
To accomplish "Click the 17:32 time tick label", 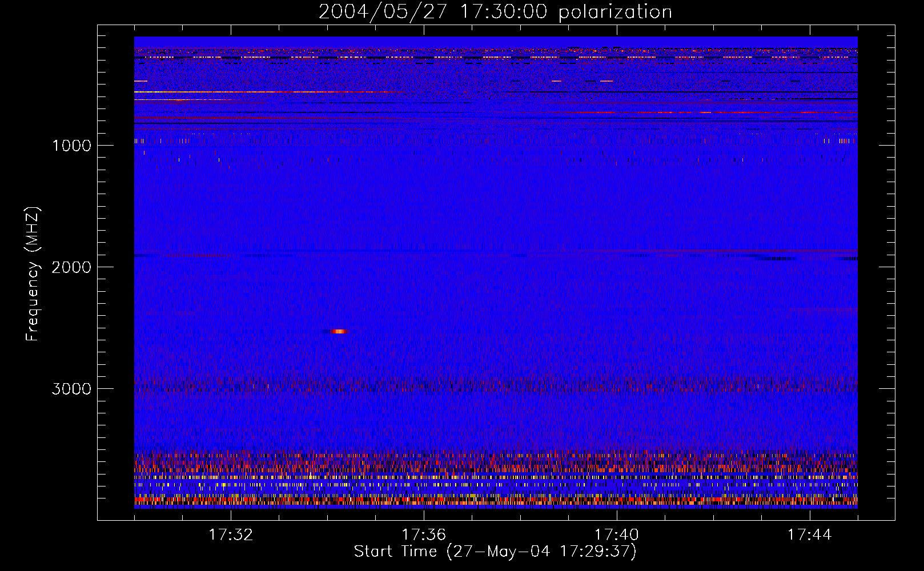I will tap(231, 535).
